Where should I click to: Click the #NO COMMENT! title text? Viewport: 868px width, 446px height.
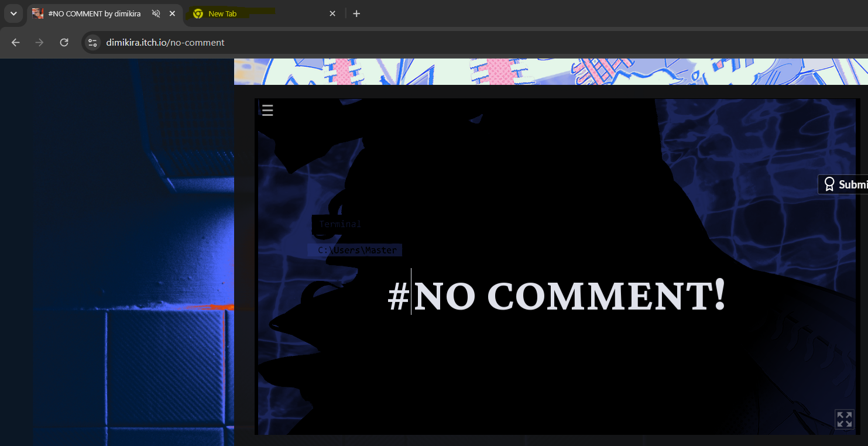[x=557, y=294]
